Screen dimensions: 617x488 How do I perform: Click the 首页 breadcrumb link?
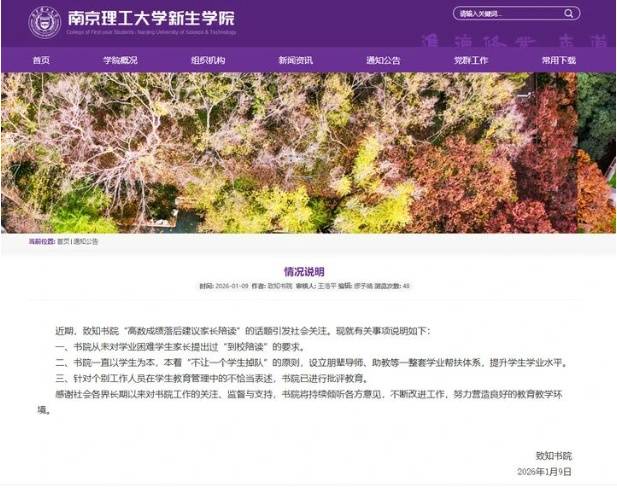(x=63, y=241)
